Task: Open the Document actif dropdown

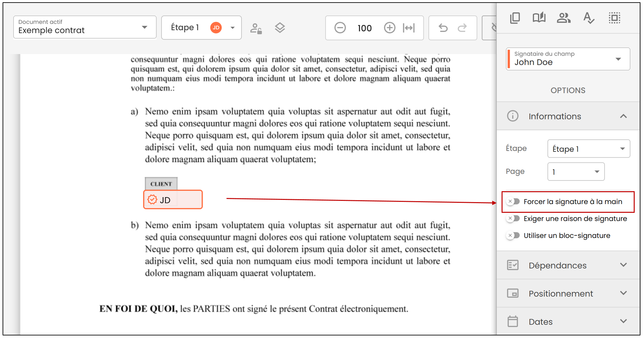Action: 85,27
